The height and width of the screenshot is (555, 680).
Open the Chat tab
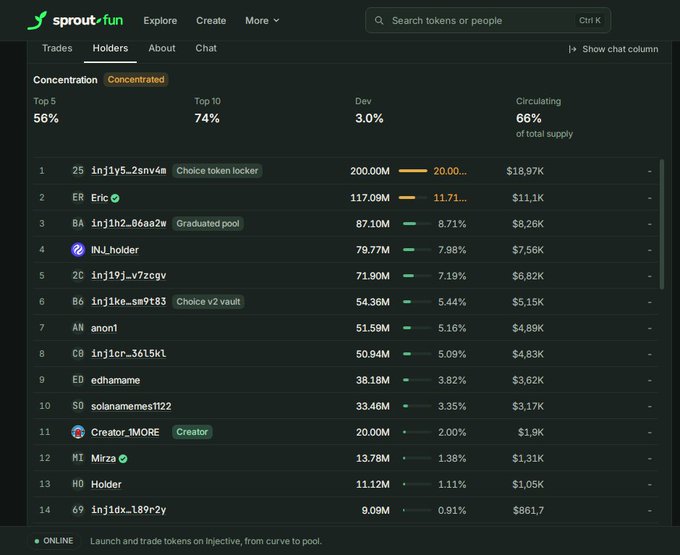(206, 48)
